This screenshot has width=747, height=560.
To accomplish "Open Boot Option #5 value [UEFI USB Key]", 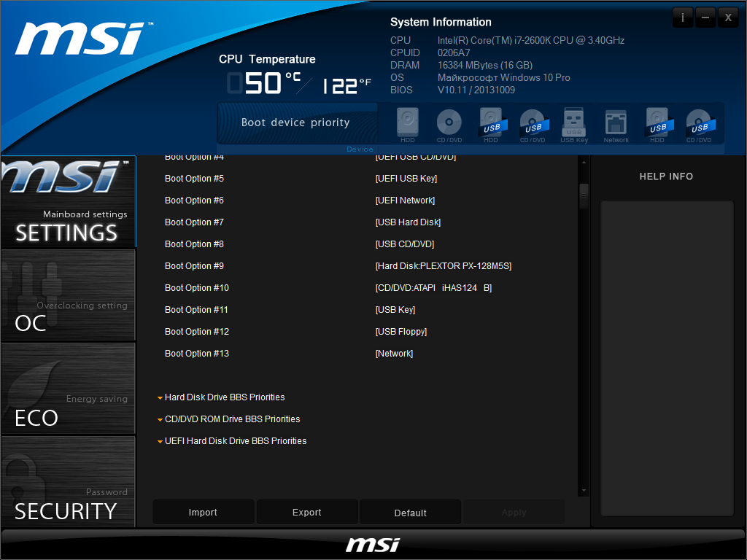I will point(406,179).
